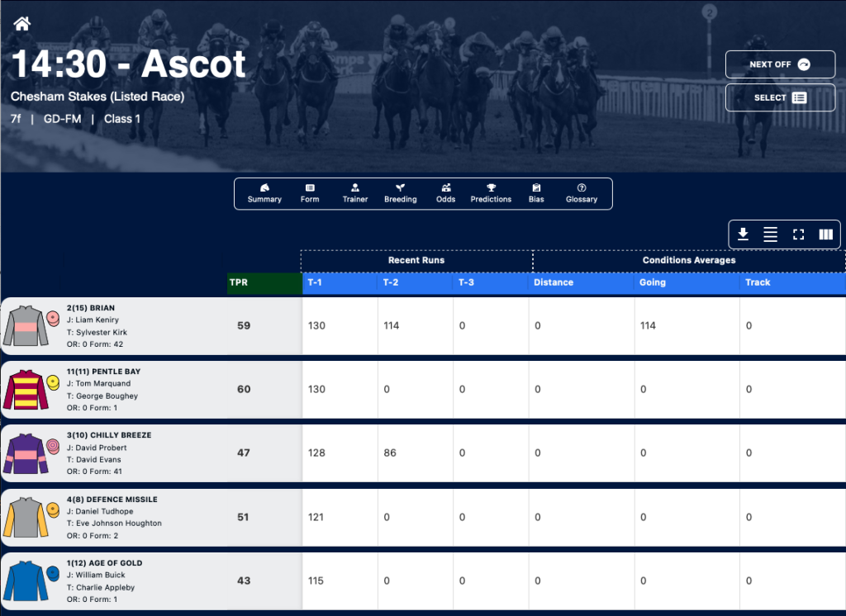Click the SELECT race button
Image resolution: width=846 pixels, height=616 pixels.
(780, 97)
